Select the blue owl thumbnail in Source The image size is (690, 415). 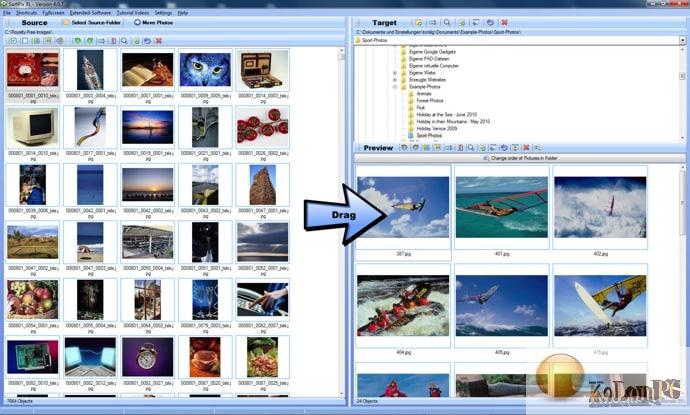(205, 70)
